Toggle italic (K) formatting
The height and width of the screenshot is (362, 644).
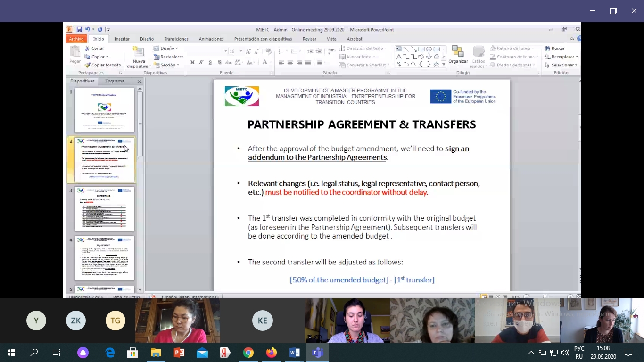click(x=201, y=62)
